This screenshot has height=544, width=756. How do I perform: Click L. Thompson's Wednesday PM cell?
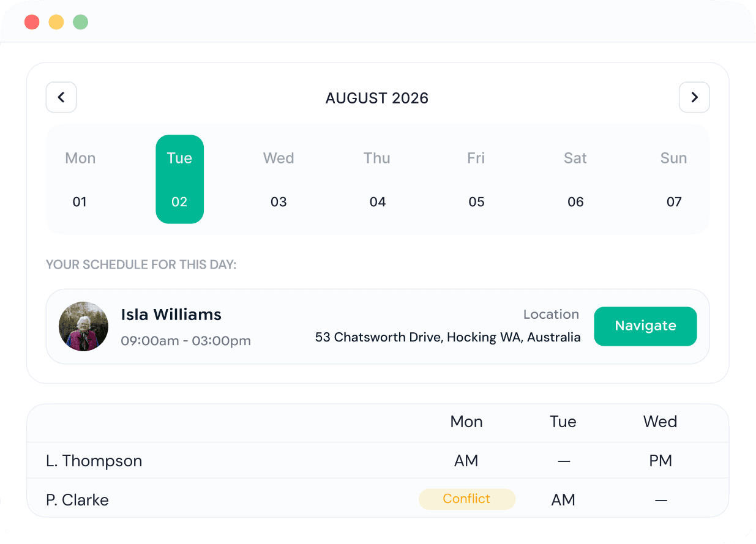(661, 461)
